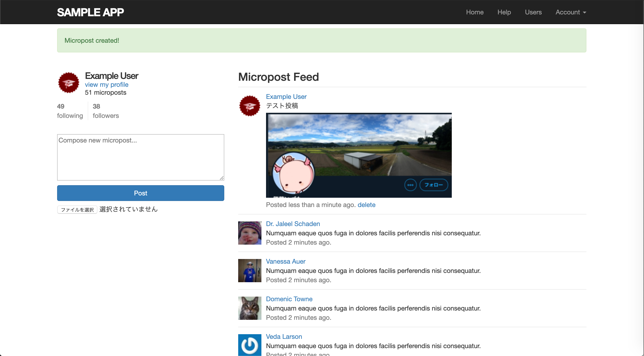644x356 pixels.
Task: Click the SAMPLE APP logo
Action: coord(90,12)
